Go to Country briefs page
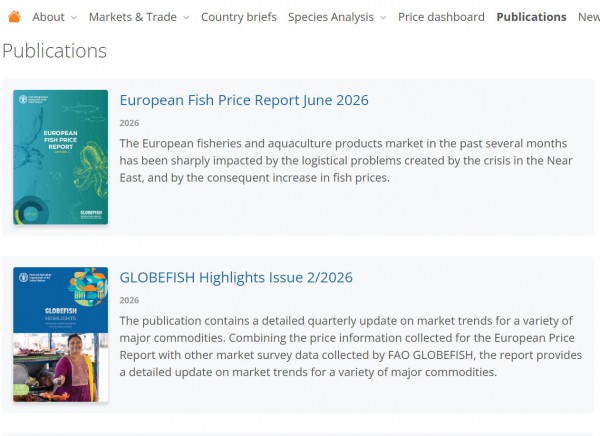 (239, 17)
